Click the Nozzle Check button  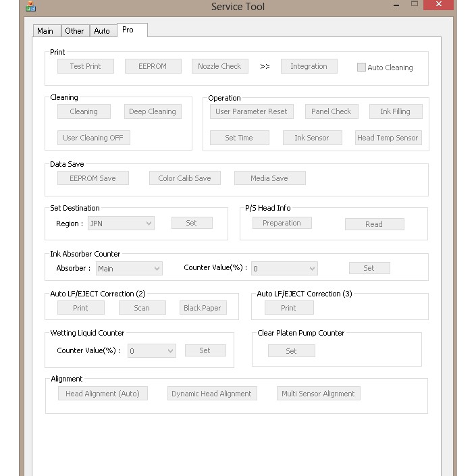219,66
